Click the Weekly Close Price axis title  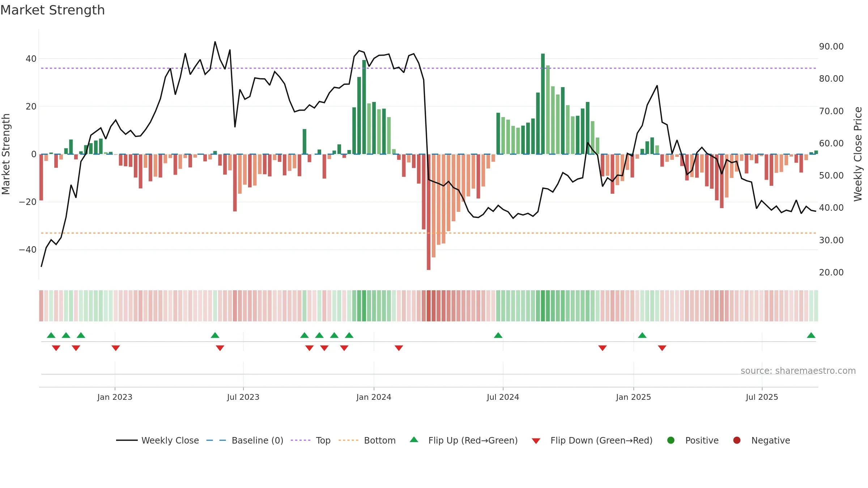coord(858,154)
